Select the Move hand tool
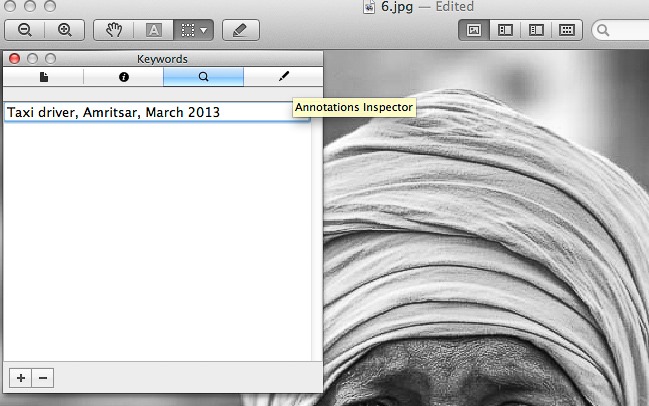649x406 pixels. tap(113, 30)
